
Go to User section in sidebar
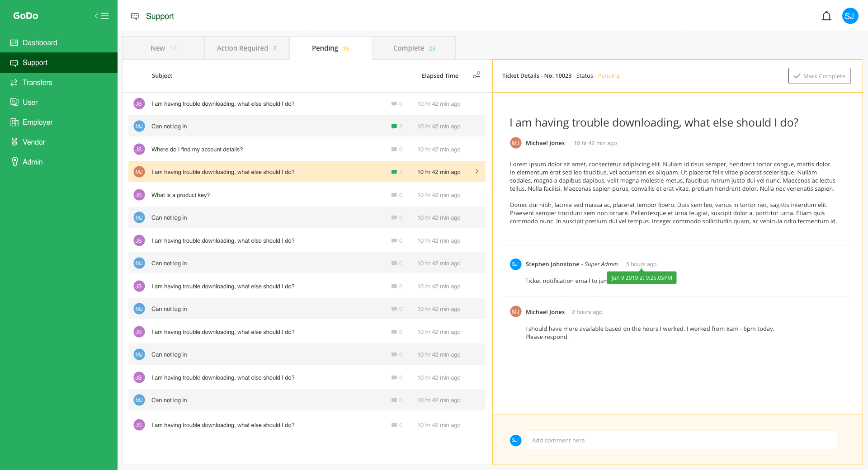(x=30, y=102)
